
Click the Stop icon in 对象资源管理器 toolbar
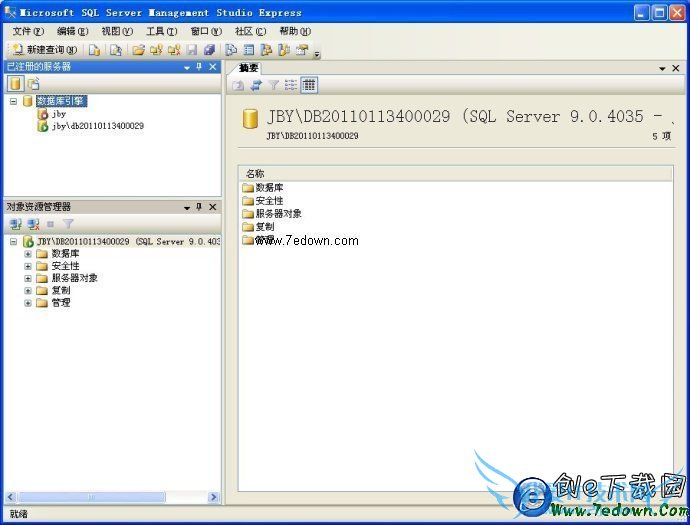coord(51,224)
